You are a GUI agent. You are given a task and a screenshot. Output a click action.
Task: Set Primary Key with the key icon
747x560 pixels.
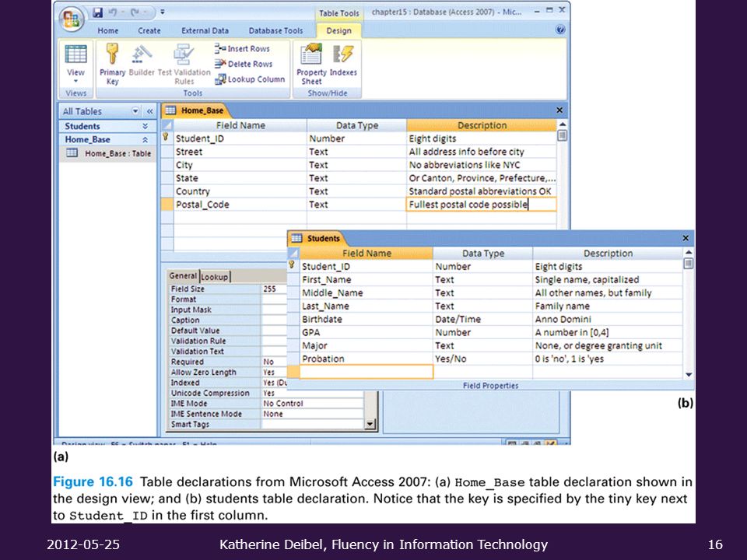click(x=112, y=64)
